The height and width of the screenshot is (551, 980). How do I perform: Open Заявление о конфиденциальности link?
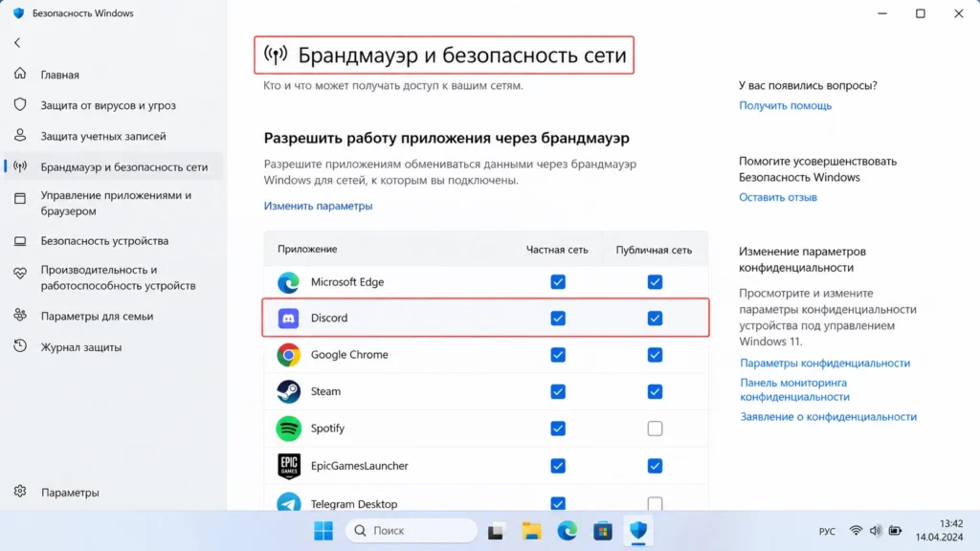[x=828, y=417]
